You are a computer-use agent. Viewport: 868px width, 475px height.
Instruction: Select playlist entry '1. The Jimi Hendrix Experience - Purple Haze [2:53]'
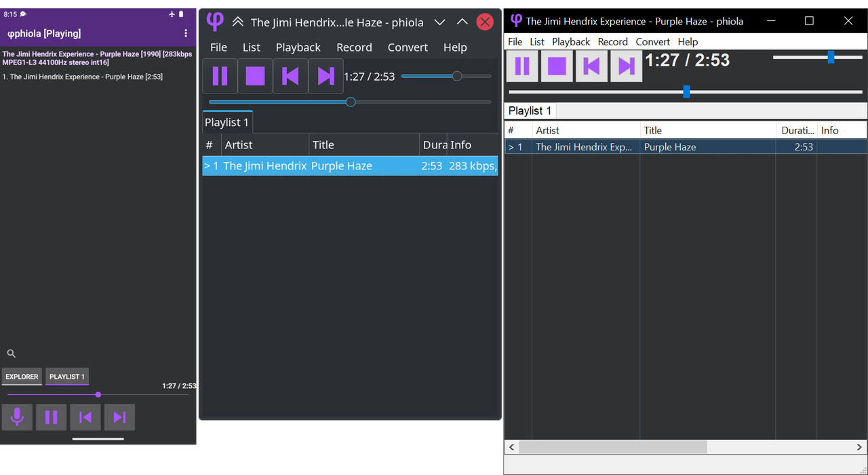[x=83, y=77]
